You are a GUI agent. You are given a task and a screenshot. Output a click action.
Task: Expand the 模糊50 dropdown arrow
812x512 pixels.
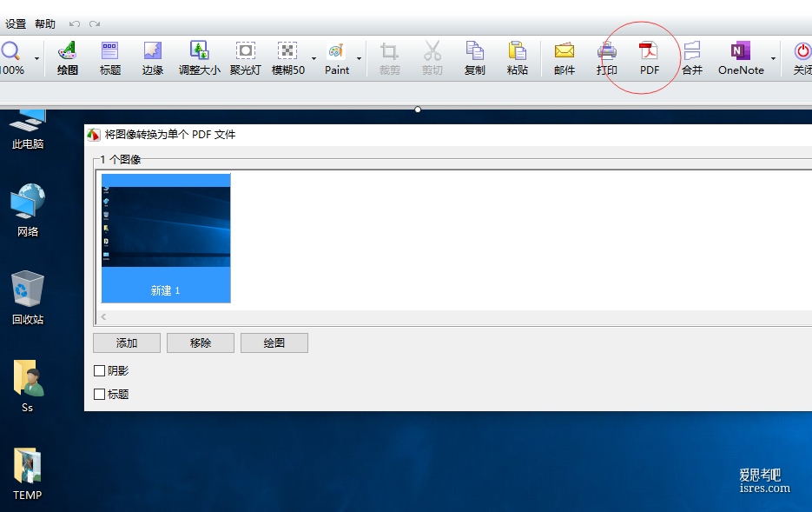point(314,58)
